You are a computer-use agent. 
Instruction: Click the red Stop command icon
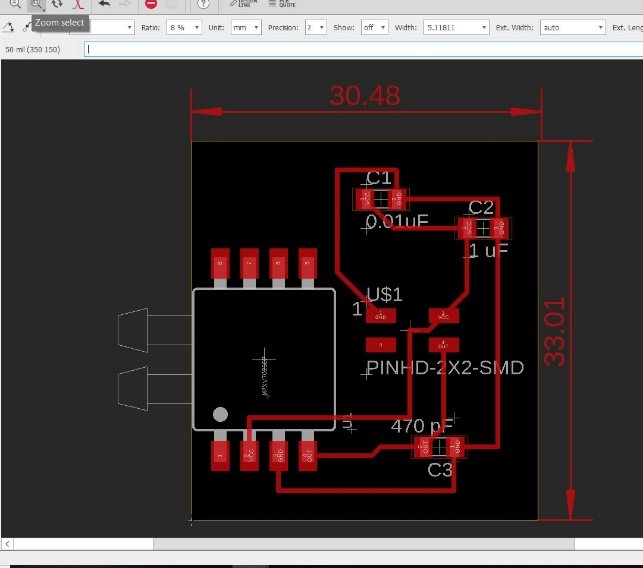coord(151,4)
